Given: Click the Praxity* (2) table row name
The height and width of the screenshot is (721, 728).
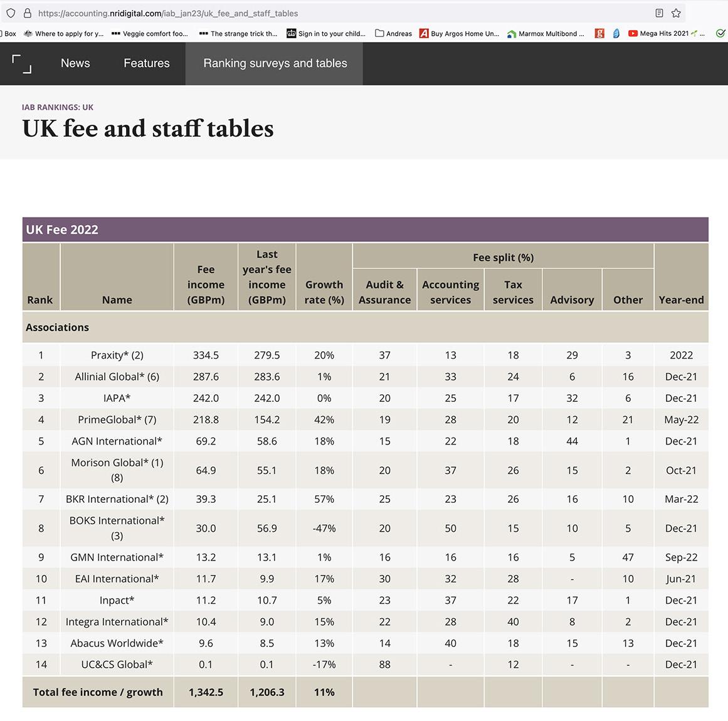Looking at the screenshot, I should (117, 355).
